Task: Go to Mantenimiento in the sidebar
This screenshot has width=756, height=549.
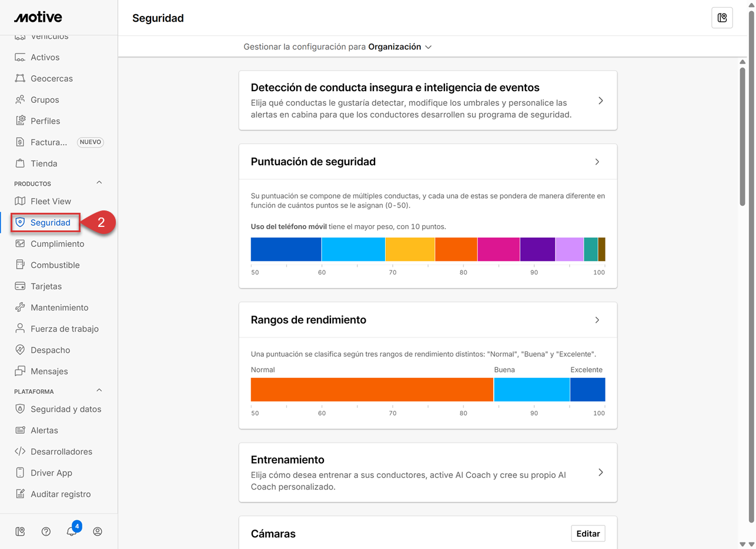Action: pyautogui.click(x=59, y=307)
